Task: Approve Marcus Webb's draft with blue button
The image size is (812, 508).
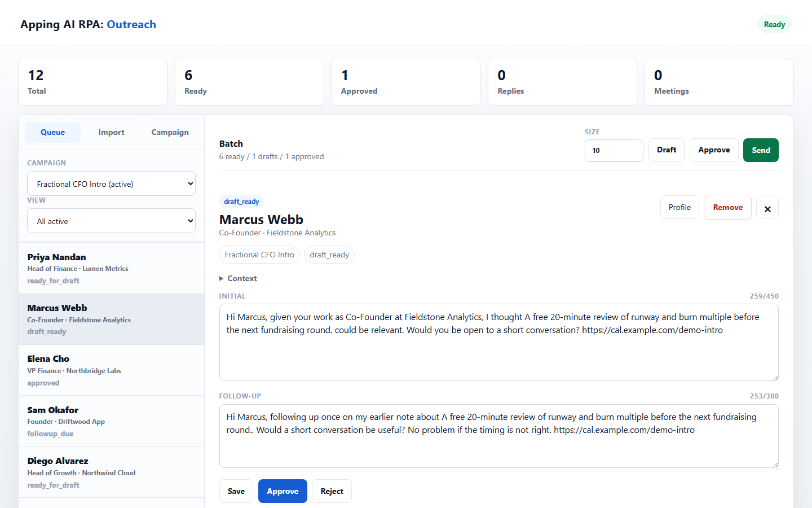Action: click(x=283, y=491)
